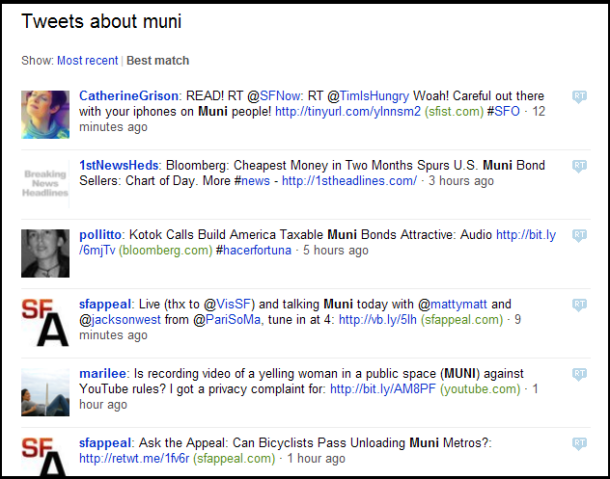Click marilee's profile picture thumbnail
The width and height of the screenshot is (610, 479).
pos(45,391)
